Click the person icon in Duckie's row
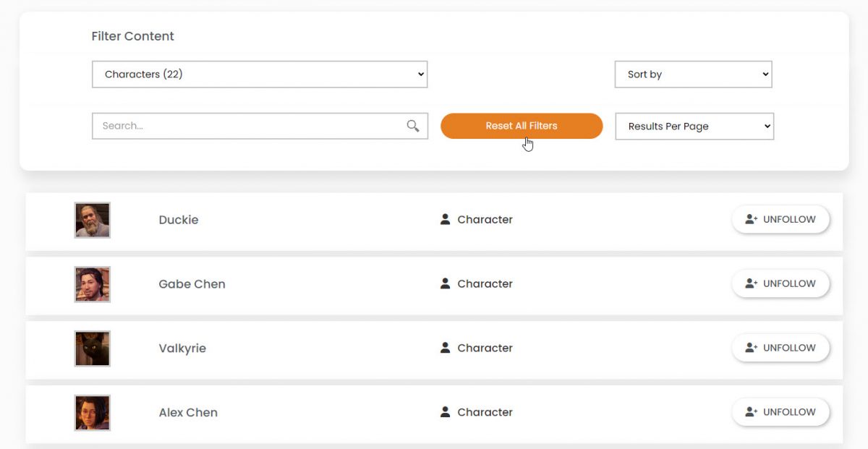This screenshot has width=868, height=449. click(x=446, y=219)
